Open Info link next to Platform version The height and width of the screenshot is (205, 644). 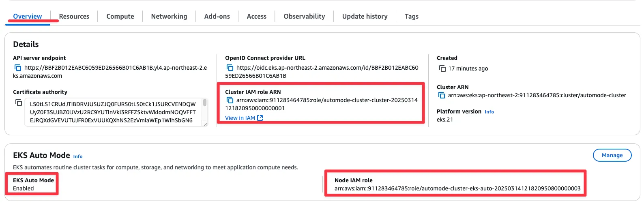pyautogui.click(x=489, y=112)
